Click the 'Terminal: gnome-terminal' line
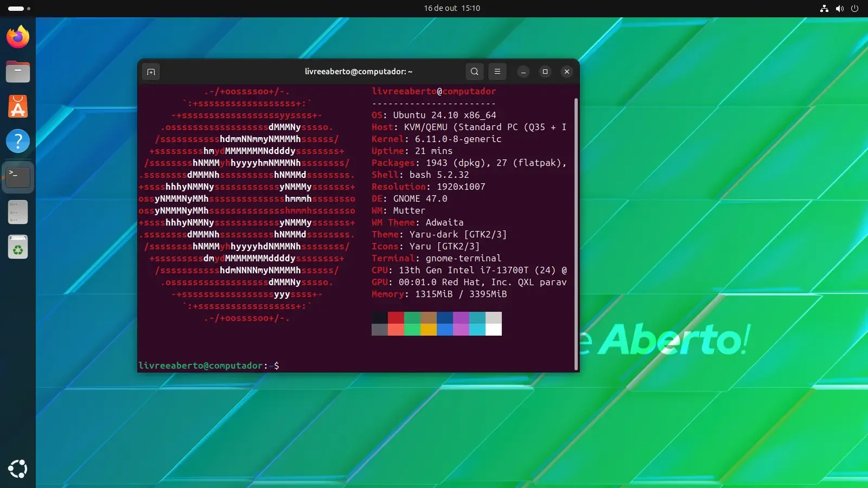This screenshot has width=868, height=488. pos(437,258)
